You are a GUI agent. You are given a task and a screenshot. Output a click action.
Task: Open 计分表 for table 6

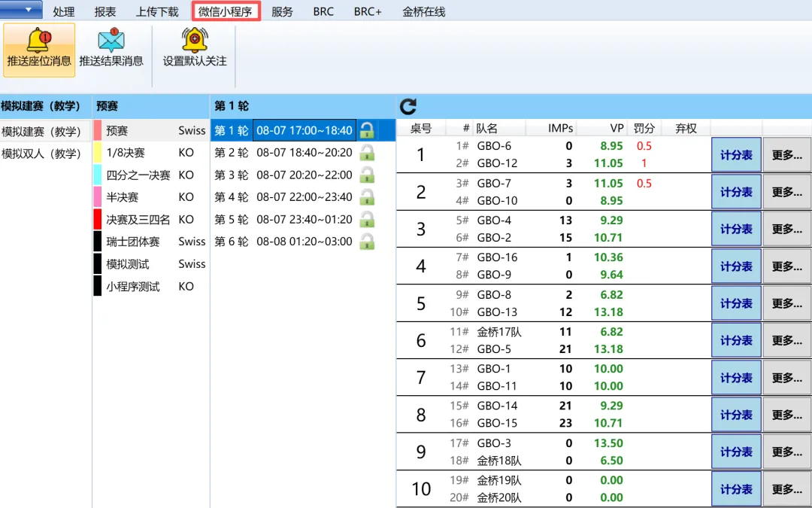click(736, 341)
